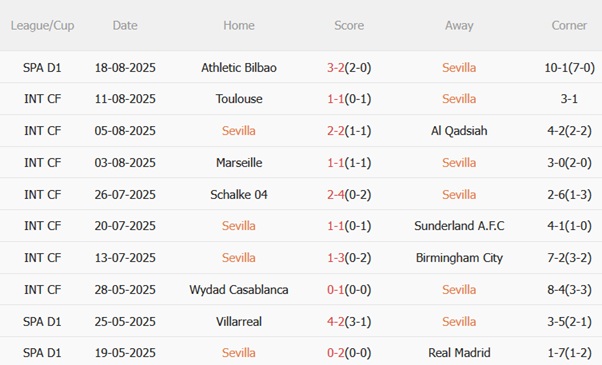Click the 0-2 score against Real Madrid
602x365 pixels.
(336, 352)
